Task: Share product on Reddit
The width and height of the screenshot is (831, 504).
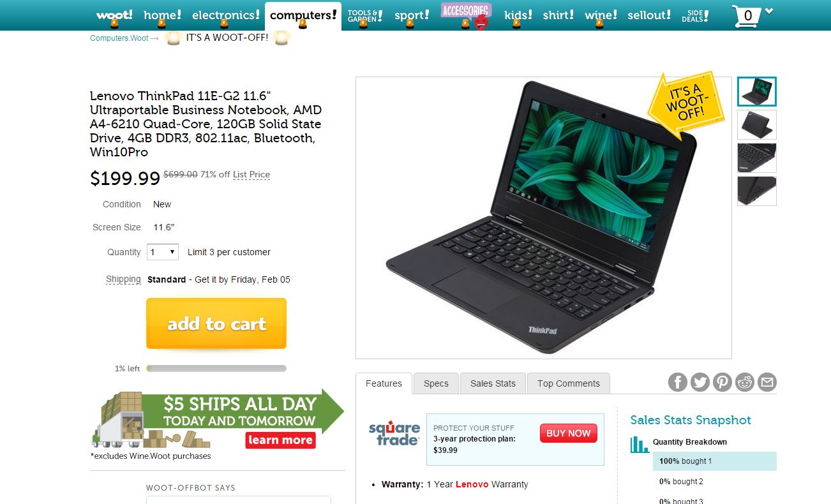Action: pos(745,382)
